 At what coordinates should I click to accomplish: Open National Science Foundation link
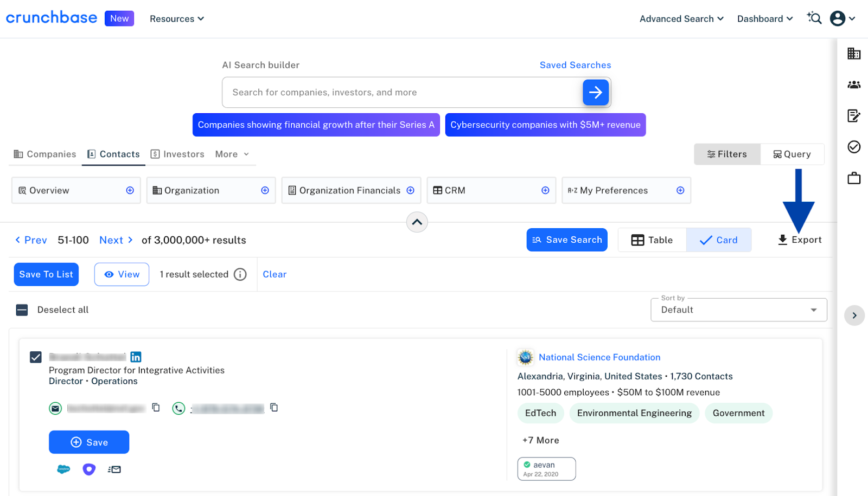pyautogui.click(x=599, y=357)
